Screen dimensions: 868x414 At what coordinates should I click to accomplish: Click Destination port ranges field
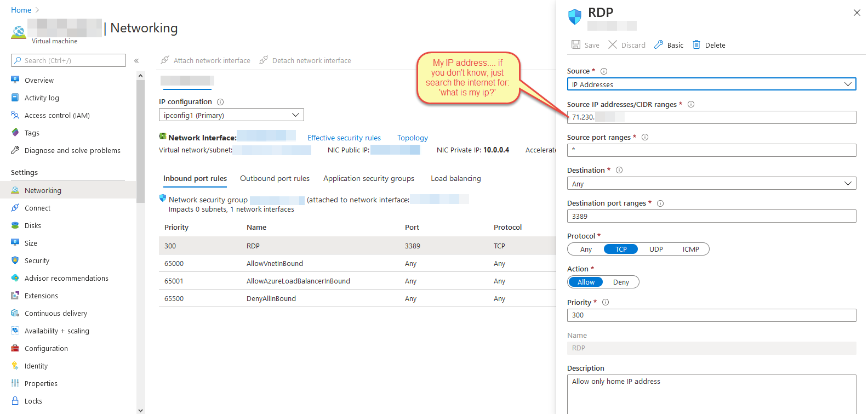(x=711, y=216)
